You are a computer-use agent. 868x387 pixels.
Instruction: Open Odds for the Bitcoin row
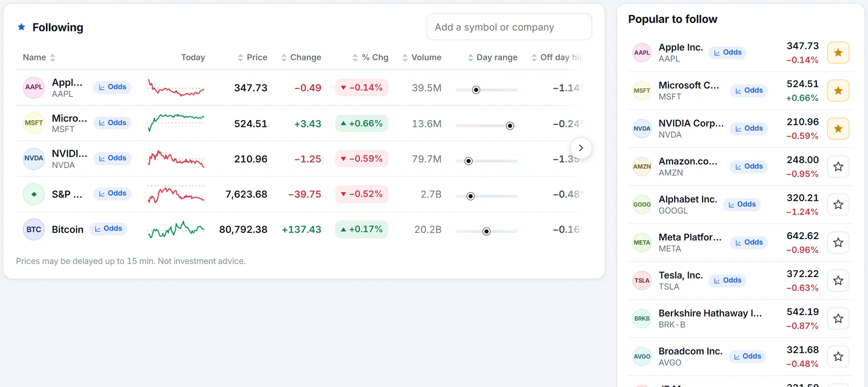point(108,228)
